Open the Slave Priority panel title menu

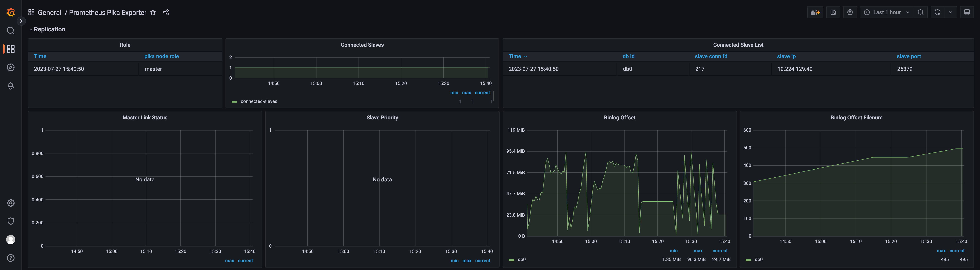pyautogui.click(x=382, y=118)
